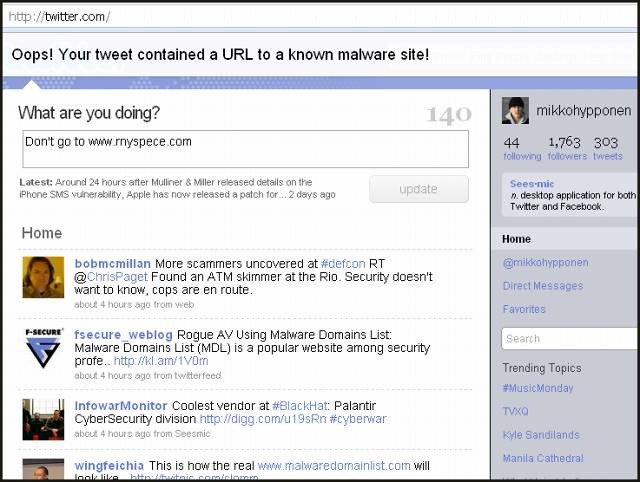Open the Seesmic promo link

532,184
